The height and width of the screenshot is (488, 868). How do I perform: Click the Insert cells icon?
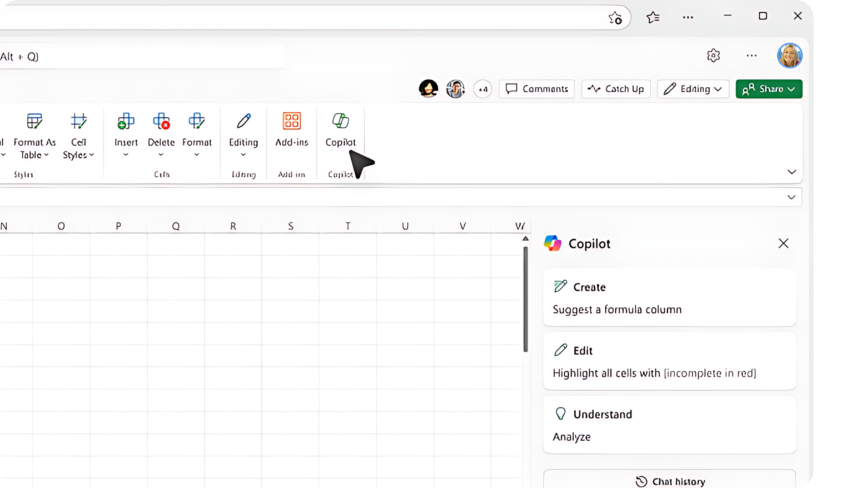[126, 121]
